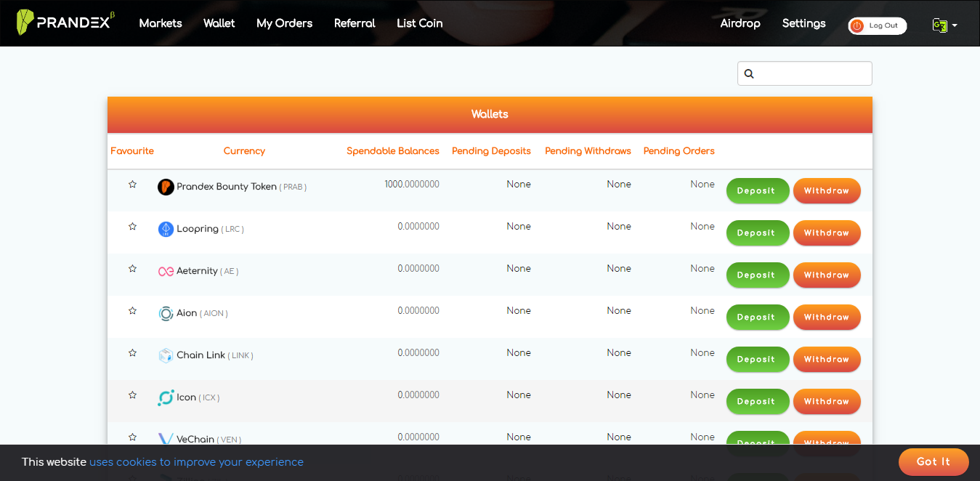Image resolution: width=980 pixels, height=481 pixels.
Task: Click the Chain Link (LINK) currency name
Action: 215,355
